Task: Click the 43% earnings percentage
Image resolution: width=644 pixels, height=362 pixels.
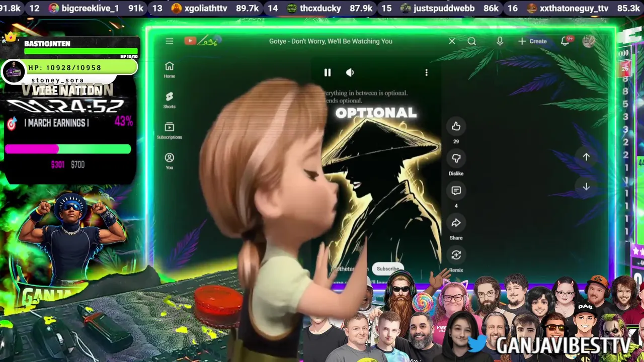Action: pos(124,121)
